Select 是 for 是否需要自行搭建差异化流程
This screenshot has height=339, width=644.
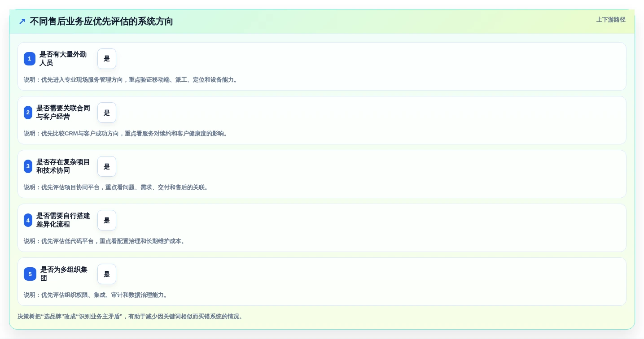(x=107, y=220)
